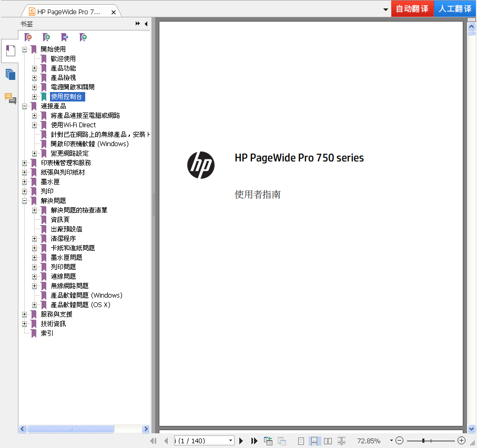Click the document scroll up arrow
This screenshot has height=448, width=477.
pyautogui.click(x=472, y=26)
